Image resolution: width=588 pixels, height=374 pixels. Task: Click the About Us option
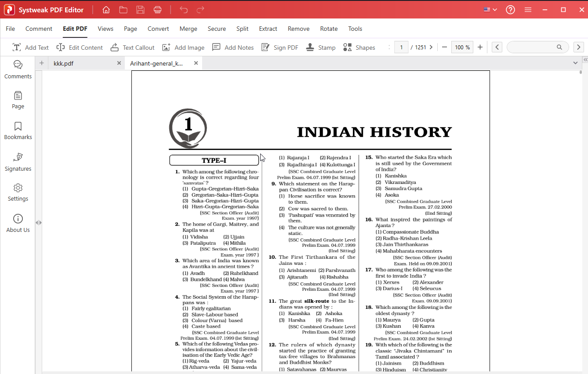(18, 223)
